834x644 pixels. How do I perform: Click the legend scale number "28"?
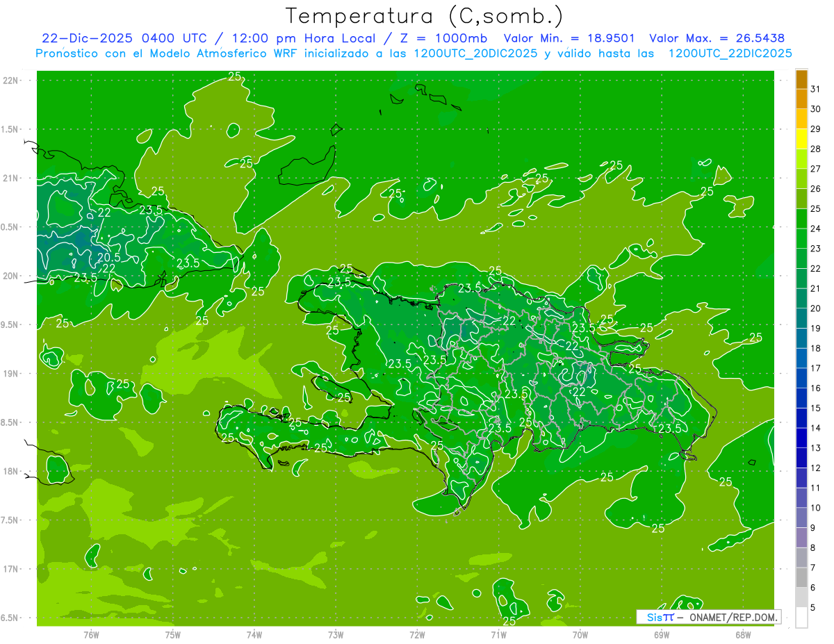point(815,149)
